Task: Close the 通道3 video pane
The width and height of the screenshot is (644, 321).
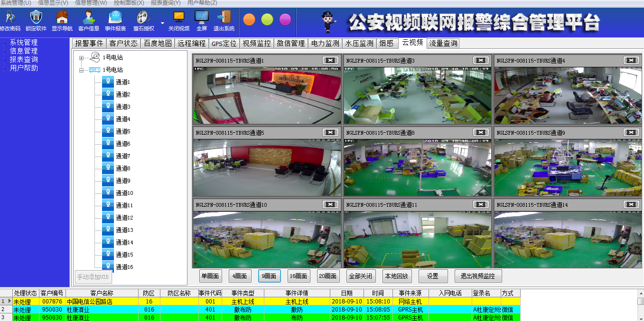Action: pos(481,60)
